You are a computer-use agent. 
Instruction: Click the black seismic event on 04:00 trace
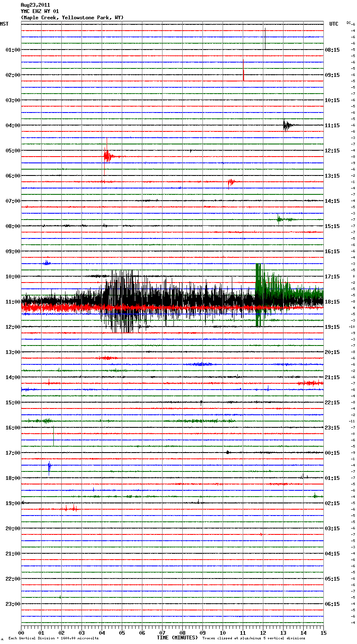click(x=287, y=125)
